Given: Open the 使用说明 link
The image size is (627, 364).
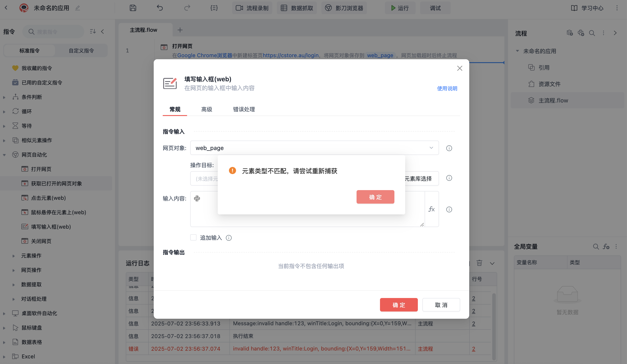Looking at the screenshot, I should (x=447, y=89).
